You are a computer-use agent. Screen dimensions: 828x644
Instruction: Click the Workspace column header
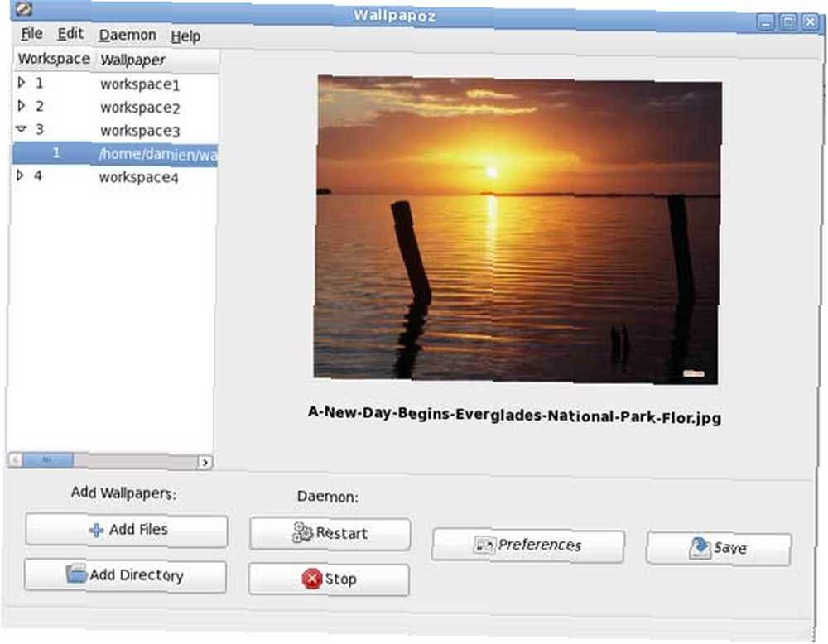coord(54,59)
